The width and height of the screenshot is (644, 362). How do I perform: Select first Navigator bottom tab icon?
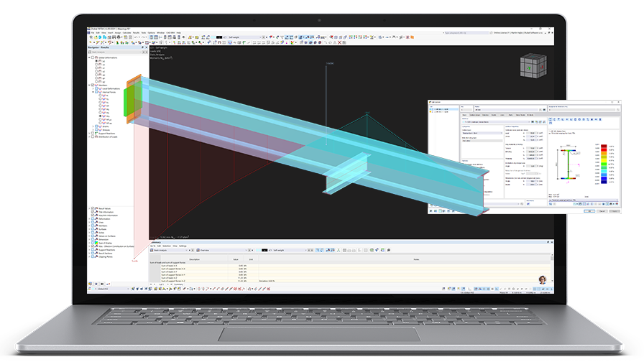click(x=91, y=284)
